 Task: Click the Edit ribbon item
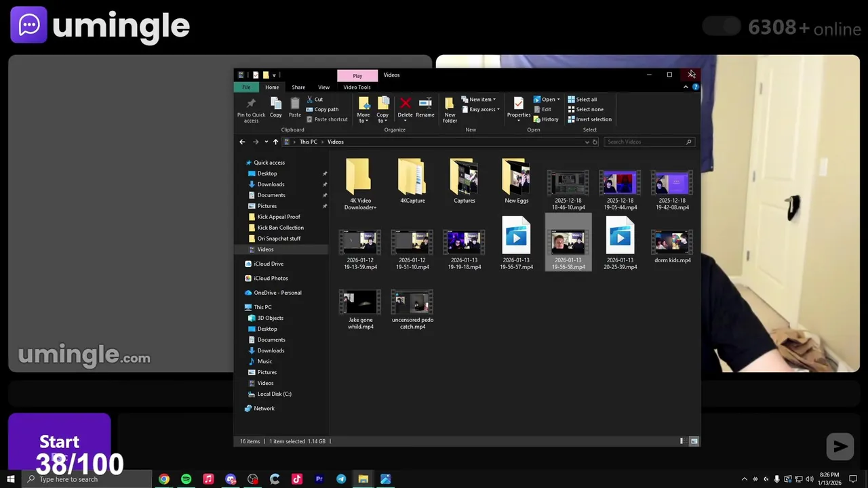tap(542, 109)
